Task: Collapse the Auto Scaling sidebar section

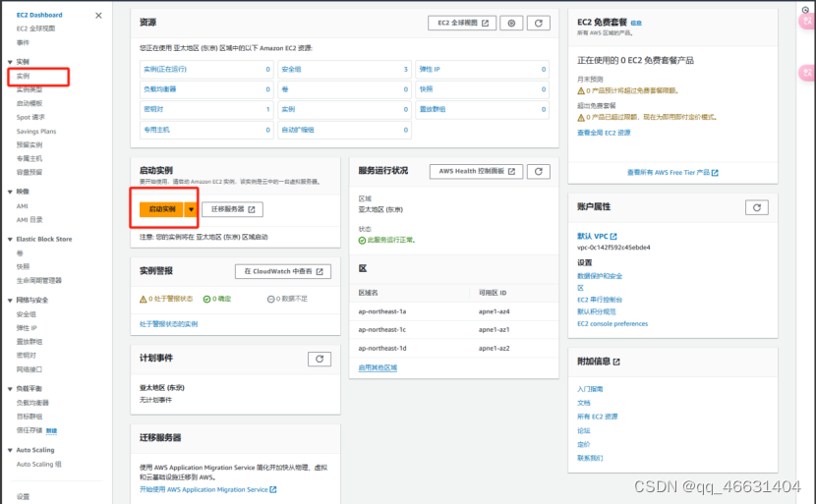Action: coord(10,450)
